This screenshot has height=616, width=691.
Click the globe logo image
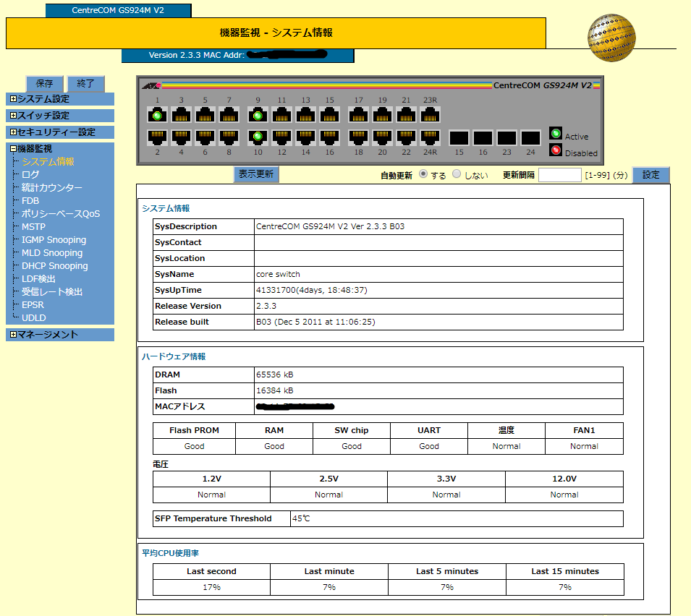click(611, 38)
